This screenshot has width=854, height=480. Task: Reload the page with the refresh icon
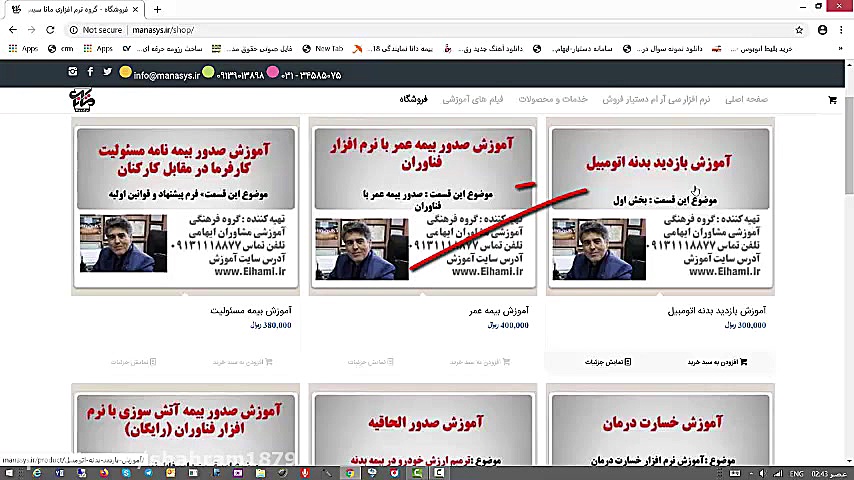coord(50,30)
